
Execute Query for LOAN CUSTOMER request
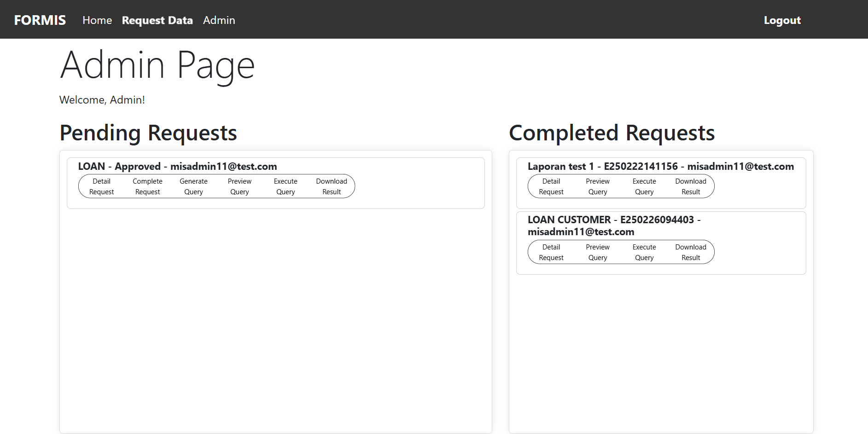pos(644,252)
